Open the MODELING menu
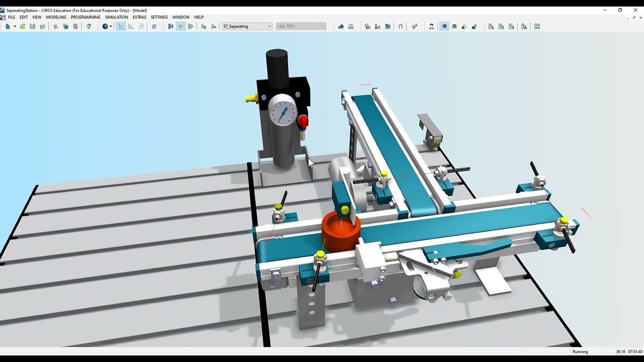Viewport: 644px width, 362px height. [x=56, y=17]
